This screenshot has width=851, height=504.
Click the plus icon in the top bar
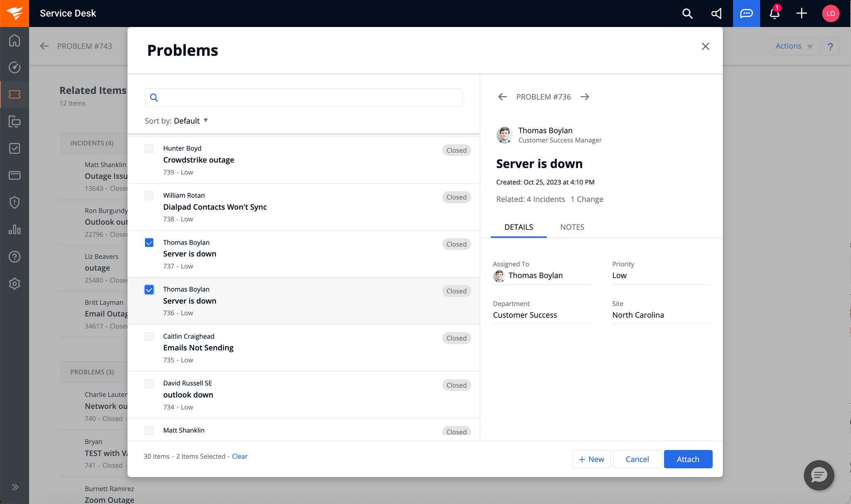tap(802, 13)
